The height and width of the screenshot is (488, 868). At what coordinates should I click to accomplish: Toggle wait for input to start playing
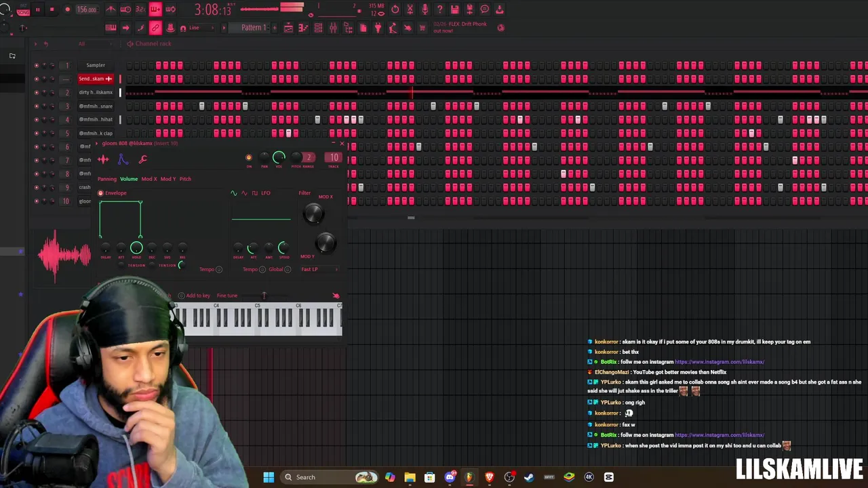125,9
